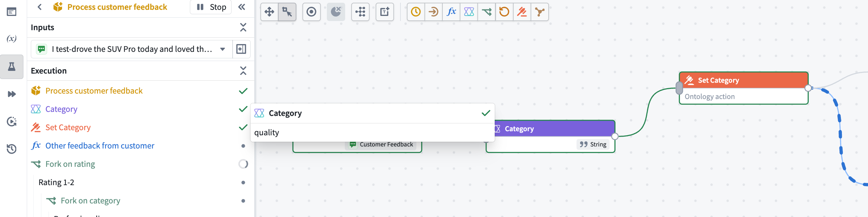Collapse the Inputs section
Screen dimensions: 868x217
point(243,27)
